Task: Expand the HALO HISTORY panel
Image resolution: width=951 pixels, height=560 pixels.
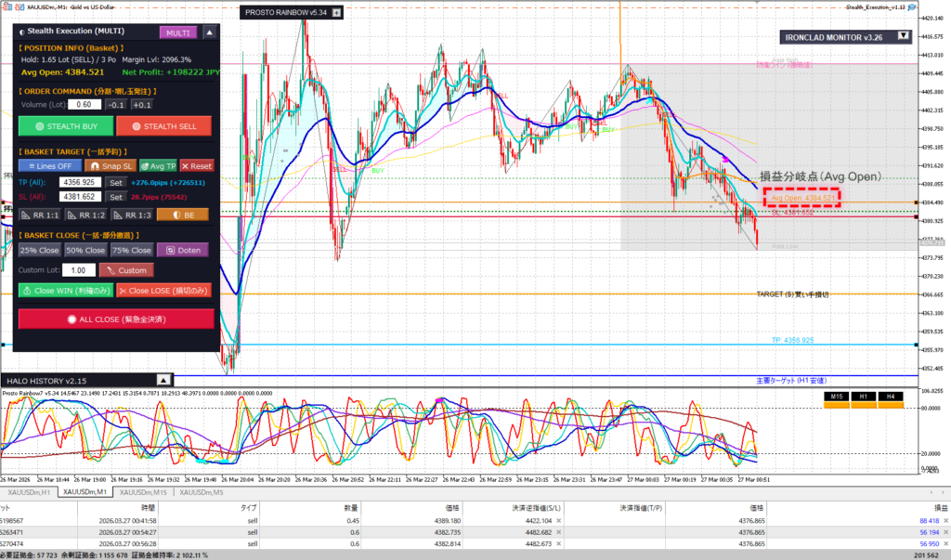Action: pyautogui.click(x=163, y=380)
